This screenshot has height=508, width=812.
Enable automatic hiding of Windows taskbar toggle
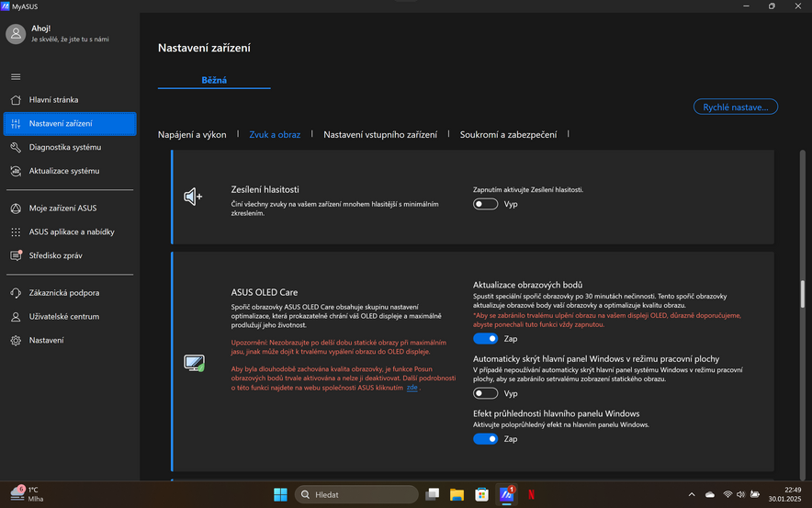pyautogui.click(x=485, y=393)
